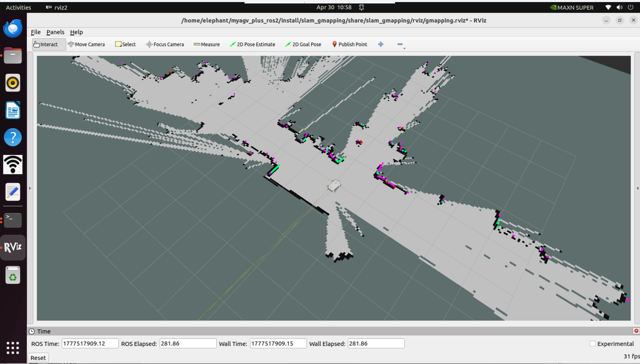The height and width of the screenshot is (364, 640).
Task: Click the ROS Time value field
Action: [90, 343]
